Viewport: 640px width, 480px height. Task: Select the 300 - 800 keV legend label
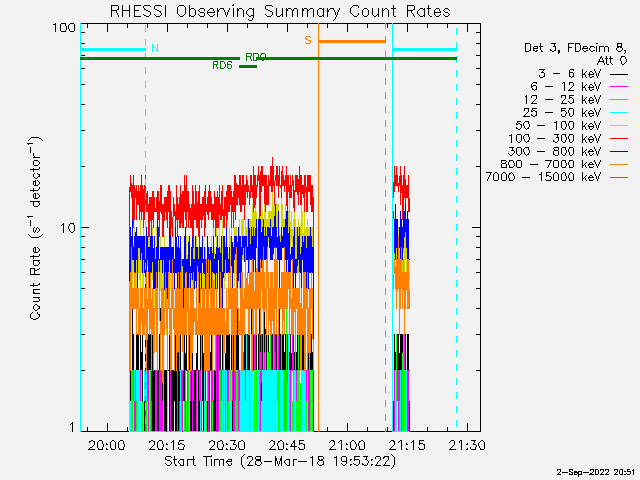pyautogui.click(x=554, y=151)
